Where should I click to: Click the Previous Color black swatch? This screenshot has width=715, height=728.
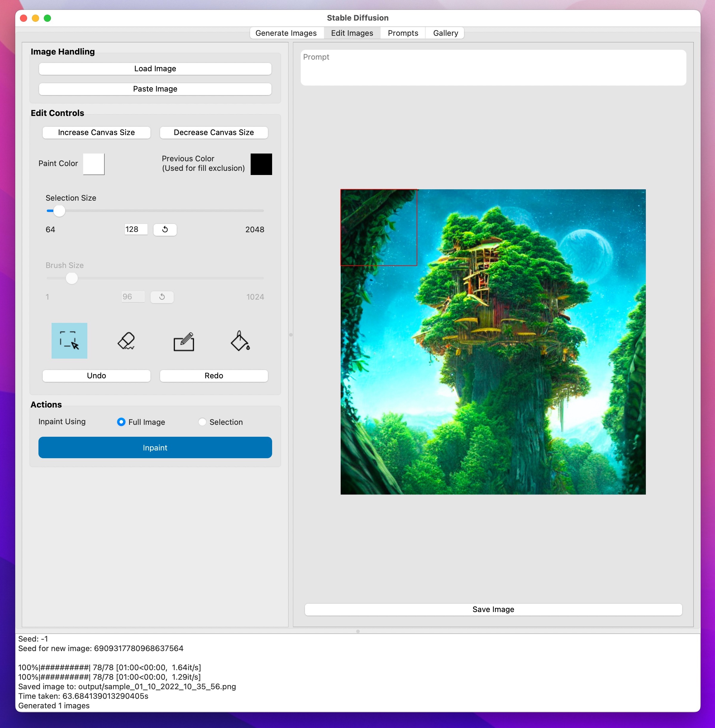pos(262,164)
